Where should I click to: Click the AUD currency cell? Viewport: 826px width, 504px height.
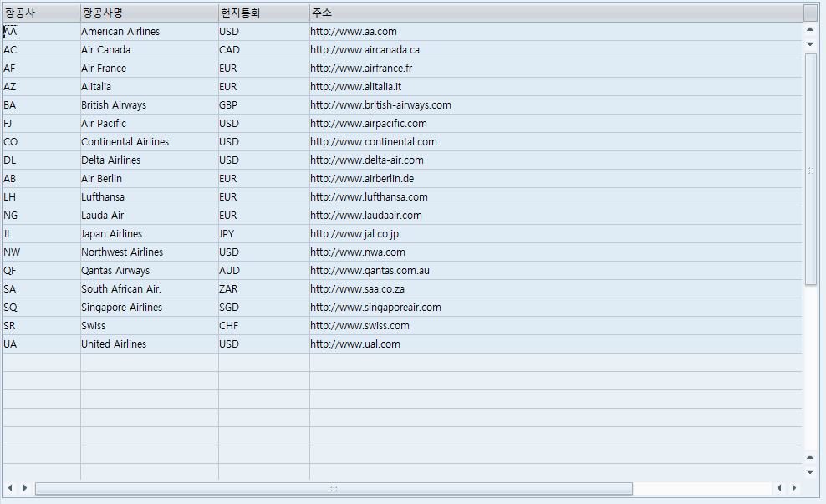[264, 271]
